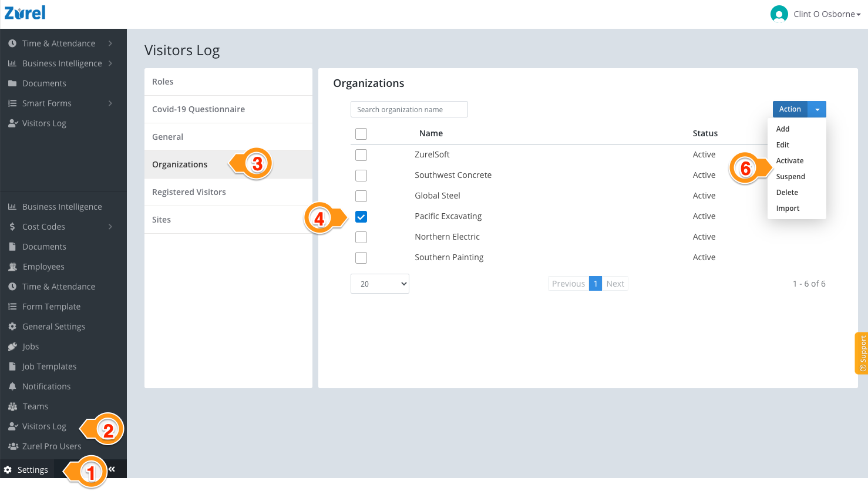Check the ZurelSoft organization checkbox
Screen dimensions: 868x491
coord(361,154)
